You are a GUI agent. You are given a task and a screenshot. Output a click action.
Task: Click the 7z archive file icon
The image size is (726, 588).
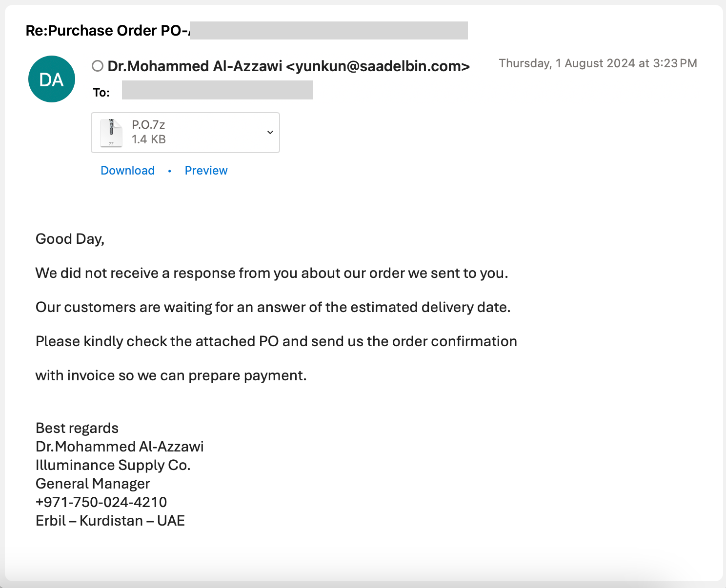111,133
